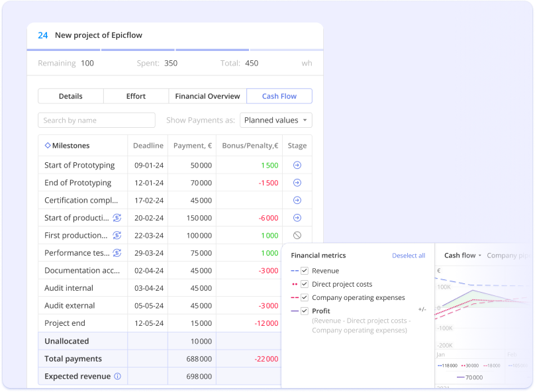Click penalty value -12 000

click(266, 323)
